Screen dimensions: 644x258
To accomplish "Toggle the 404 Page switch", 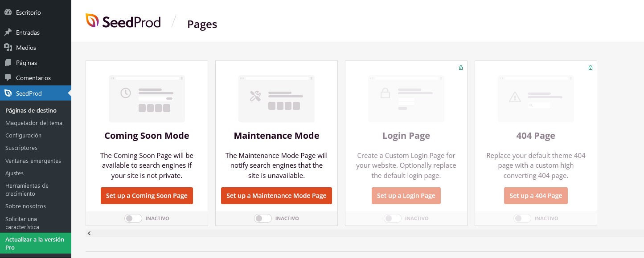I will (x=522, y=218).
